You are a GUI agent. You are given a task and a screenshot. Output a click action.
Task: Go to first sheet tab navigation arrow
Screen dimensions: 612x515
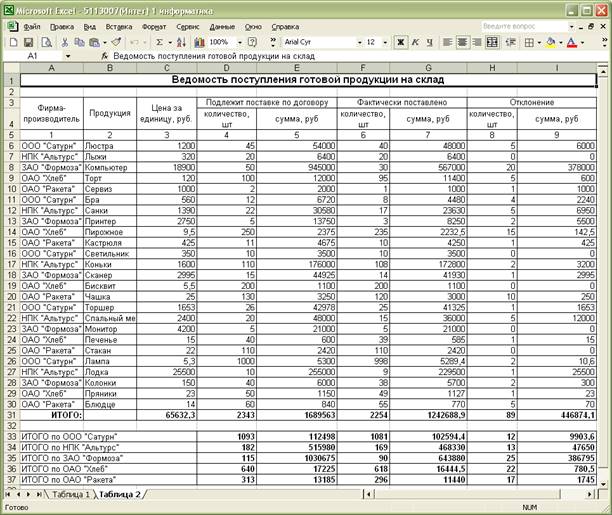9,494
